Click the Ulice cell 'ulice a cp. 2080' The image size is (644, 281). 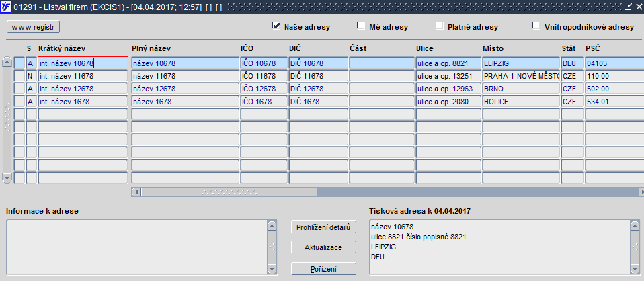click(448, 102)
